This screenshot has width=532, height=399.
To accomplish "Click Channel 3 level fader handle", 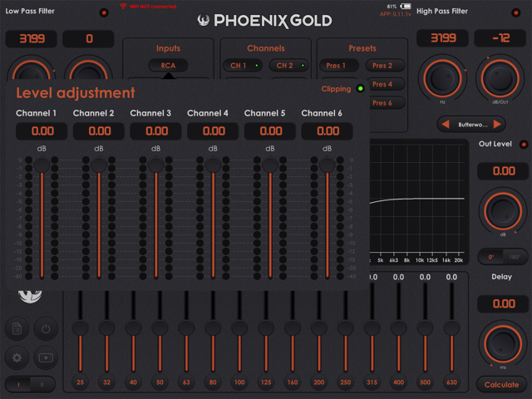I will [156, 165].
